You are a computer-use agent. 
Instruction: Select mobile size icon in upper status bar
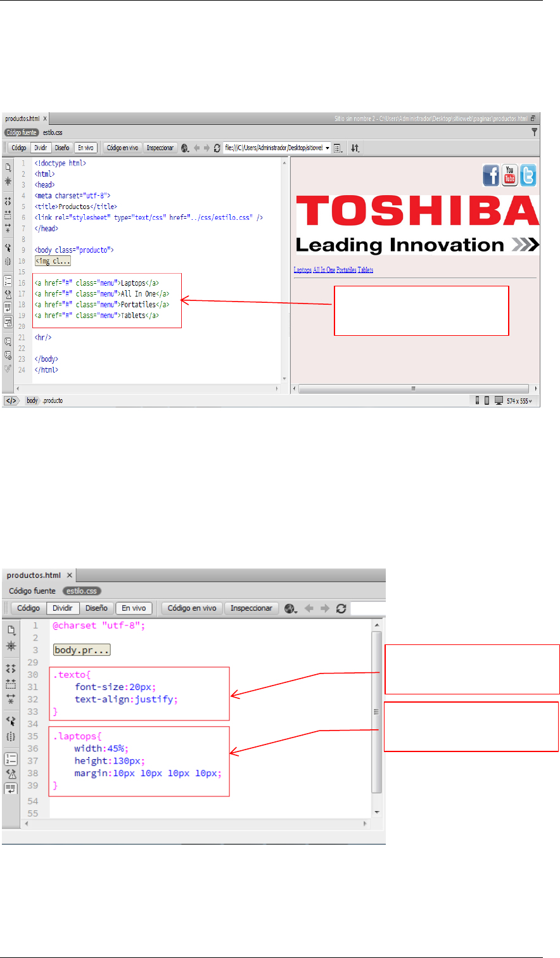(477, 400)
